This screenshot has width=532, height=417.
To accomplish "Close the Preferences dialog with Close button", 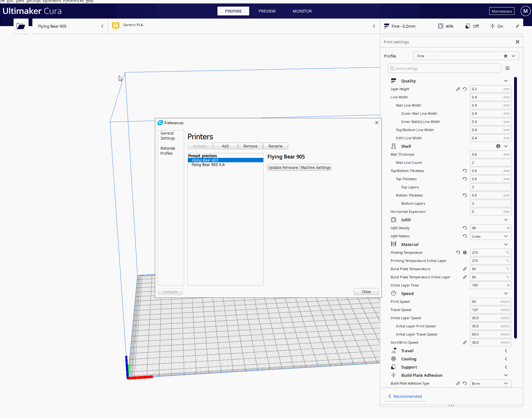I will tap(366, 292).
